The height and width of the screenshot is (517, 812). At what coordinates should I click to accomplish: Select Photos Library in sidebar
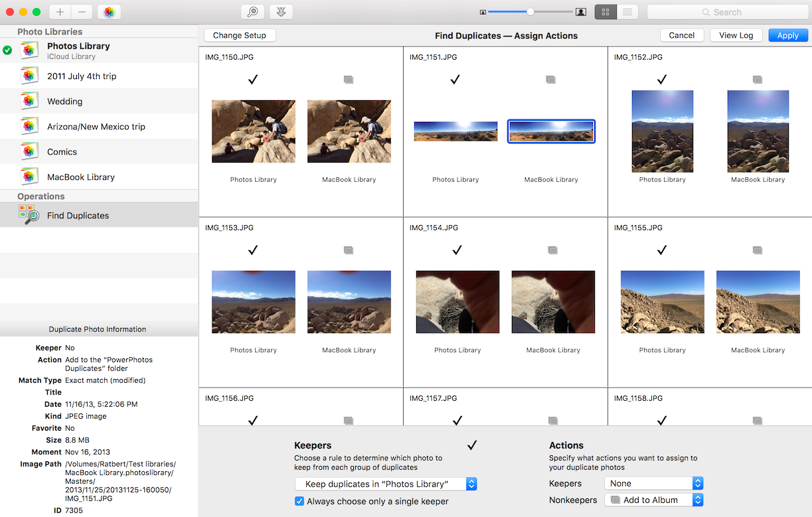[x=99, y=50]
